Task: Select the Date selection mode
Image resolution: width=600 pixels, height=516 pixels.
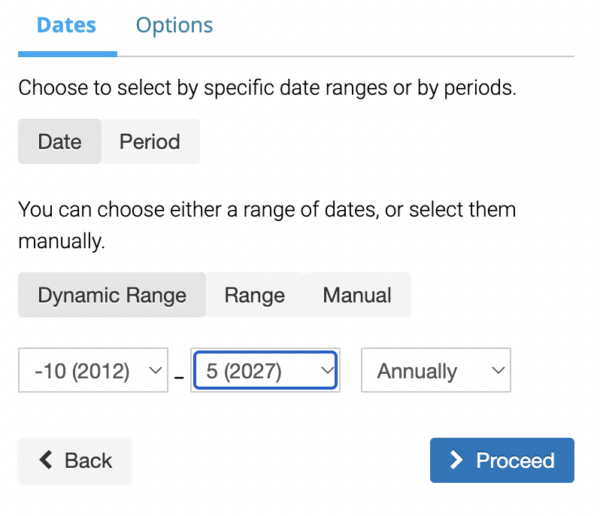Action: [x=59, y=142]
